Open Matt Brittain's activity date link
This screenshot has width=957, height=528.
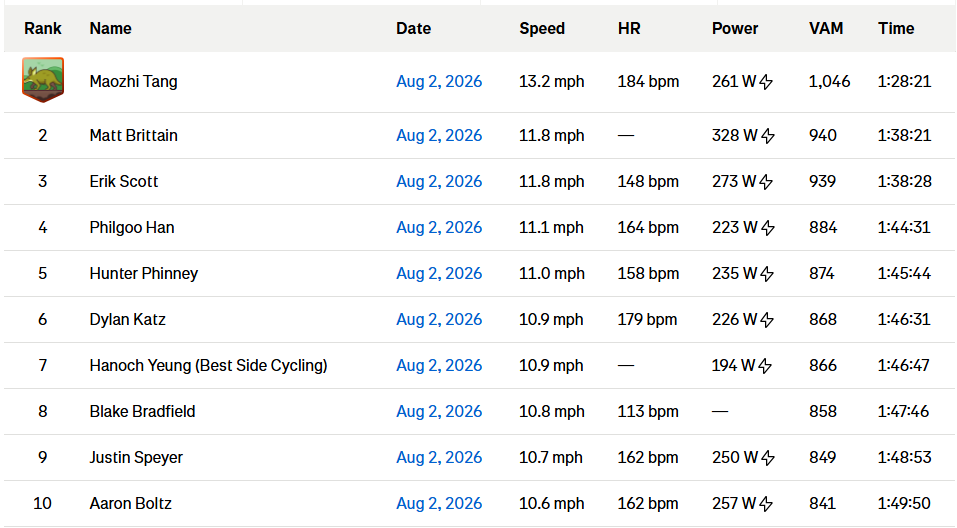(x=439, y=135)
